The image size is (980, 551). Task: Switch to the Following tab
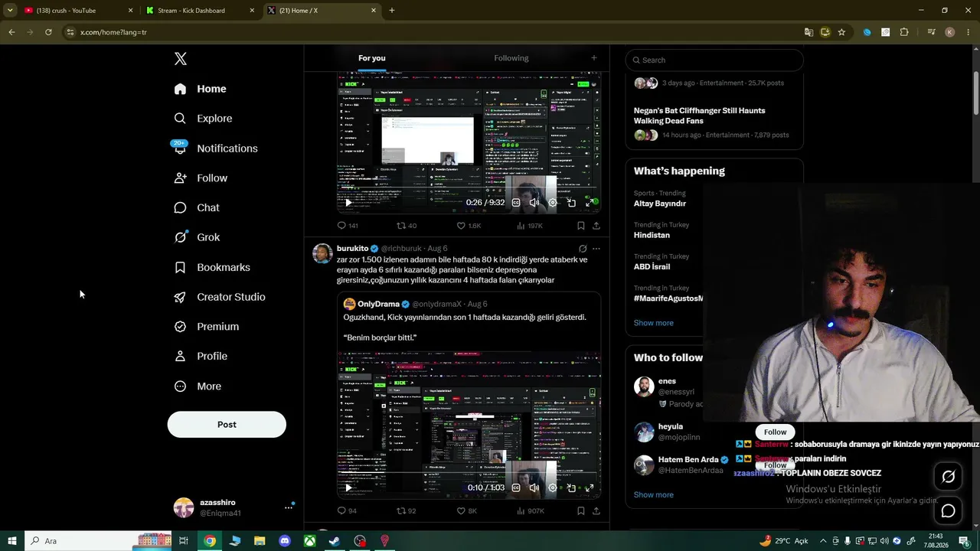511,58
